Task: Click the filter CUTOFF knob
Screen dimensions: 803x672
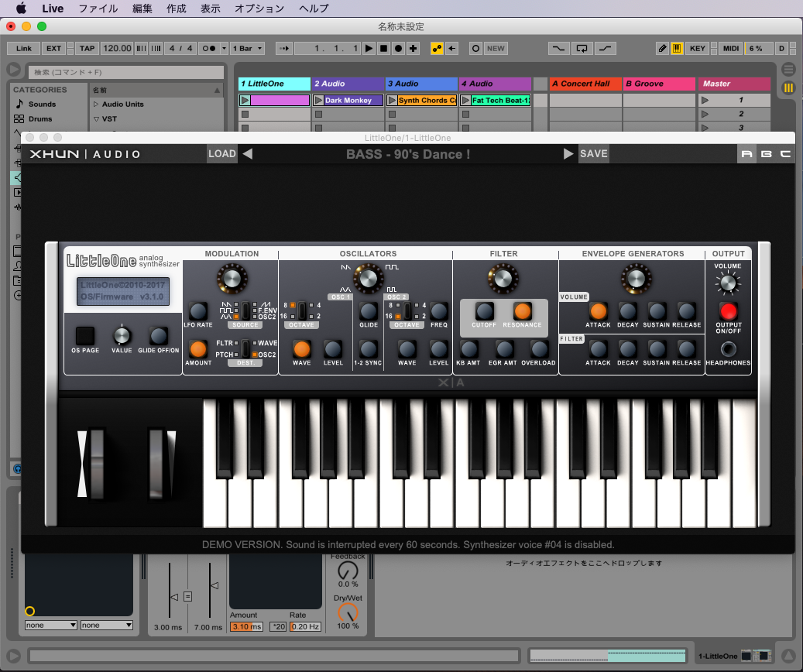Action: (484, 311)
